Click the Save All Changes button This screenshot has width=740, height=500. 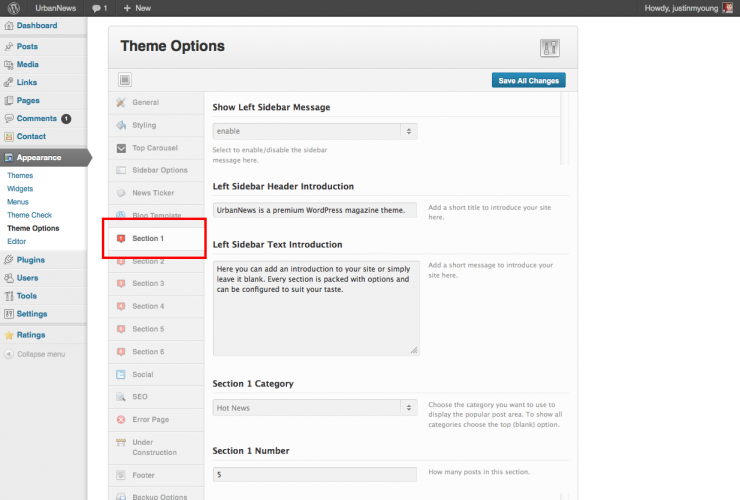pos(529,80)
